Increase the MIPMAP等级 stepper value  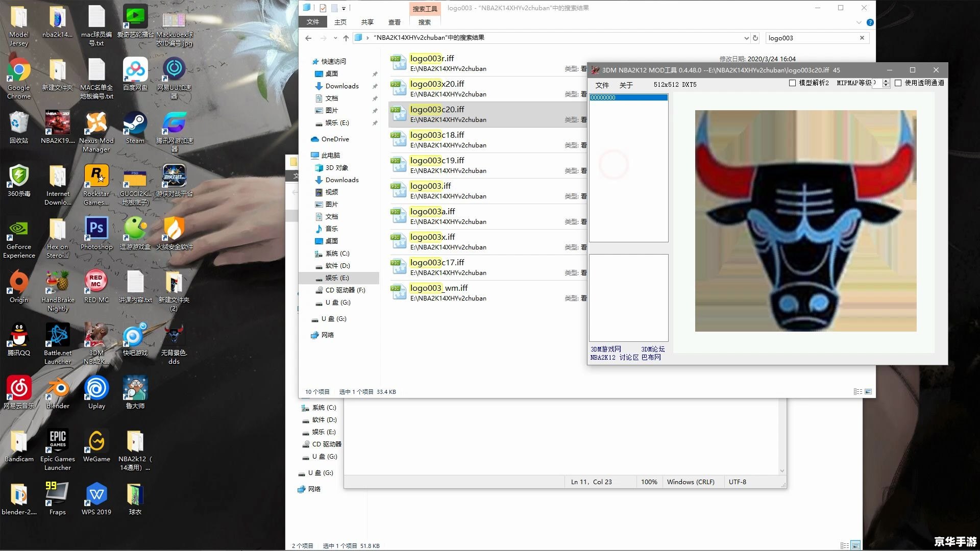(x=886, y=81)
